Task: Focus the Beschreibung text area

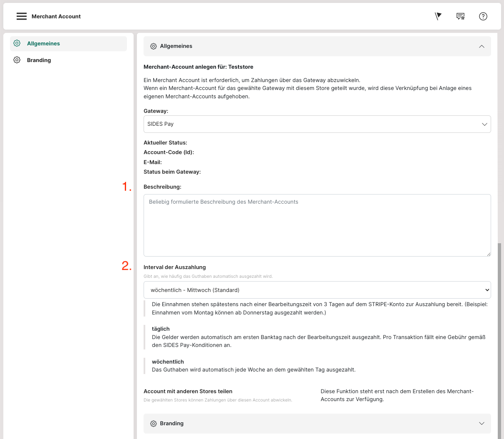Action: click(x=317, y=225)
